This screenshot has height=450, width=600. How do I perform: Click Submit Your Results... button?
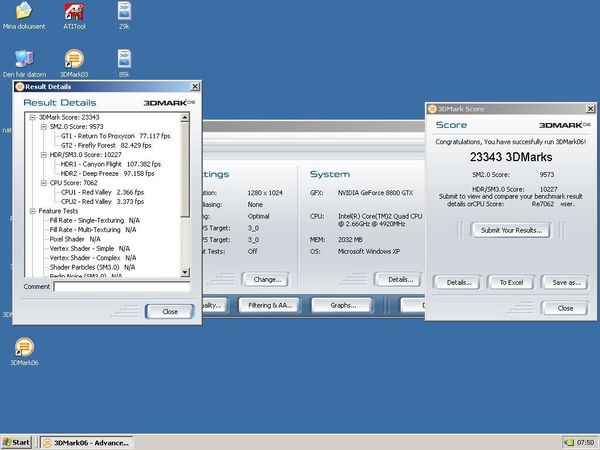click(x=511, y=230)
